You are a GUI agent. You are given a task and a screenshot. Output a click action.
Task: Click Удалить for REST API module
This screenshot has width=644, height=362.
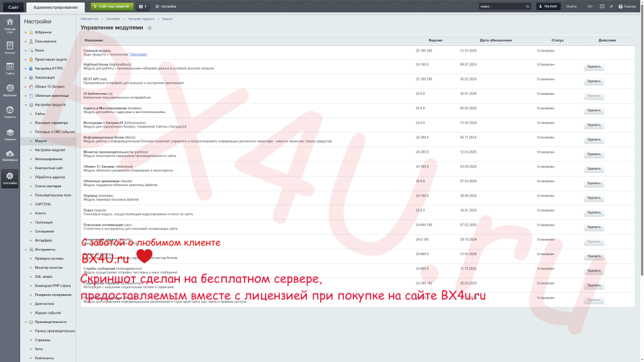tap(594, 81)
